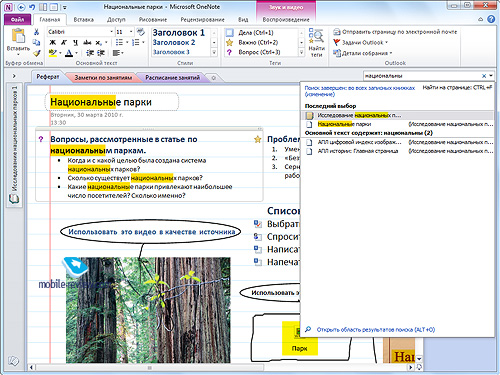
Task: Clear search with the X icon
Action: coord(484,76)
